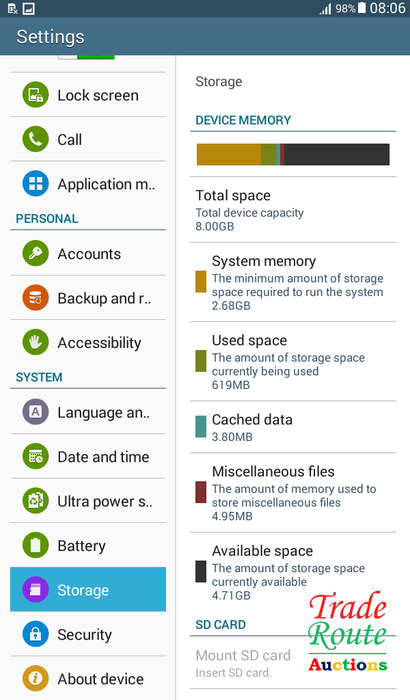
Task: Open the Used space details
Action: (293, 362)
